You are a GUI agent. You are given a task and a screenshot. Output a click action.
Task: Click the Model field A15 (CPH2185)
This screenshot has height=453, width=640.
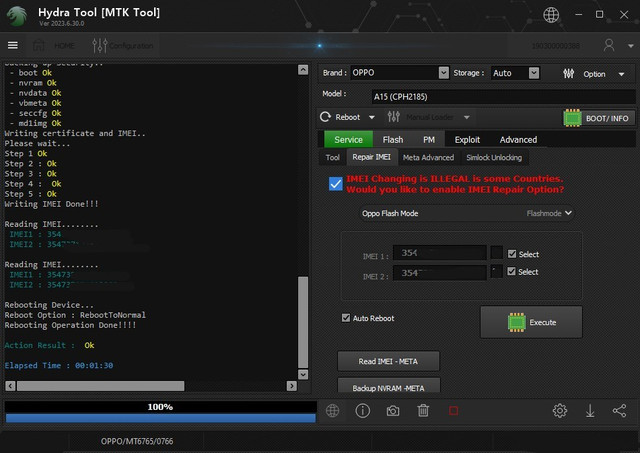[x=503, y=97]
